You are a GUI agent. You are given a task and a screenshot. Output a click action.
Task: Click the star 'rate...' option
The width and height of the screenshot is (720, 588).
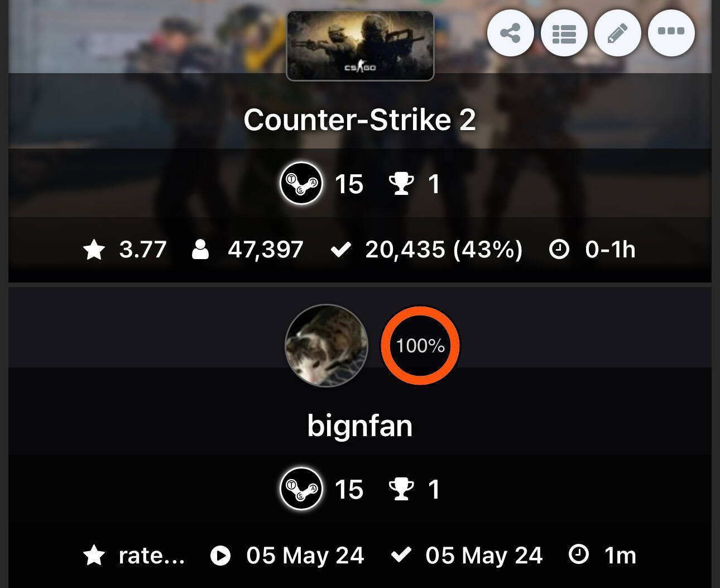tap(134, 555)
